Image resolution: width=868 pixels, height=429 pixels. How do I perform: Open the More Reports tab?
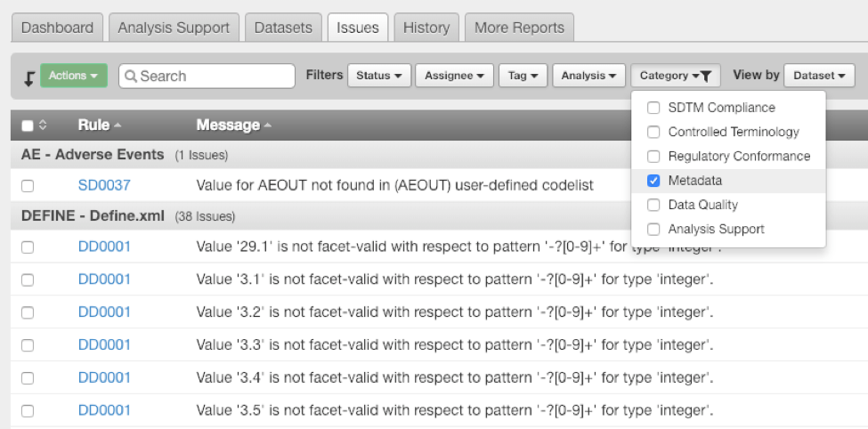pyautogui.click(x=519, y=28)
